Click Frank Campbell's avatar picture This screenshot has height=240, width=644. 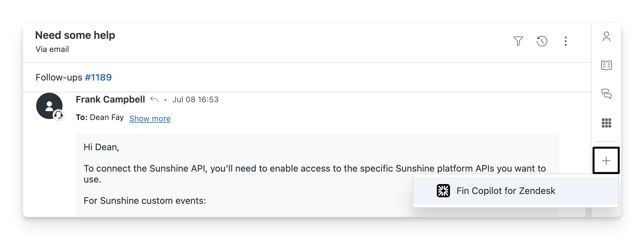[x=49, y=106]
